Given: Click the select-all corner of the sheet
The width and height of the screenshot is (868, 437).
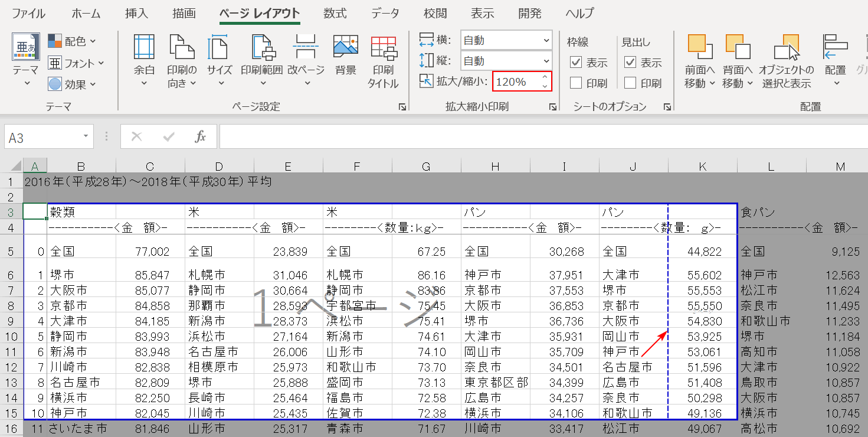Looking at the screenshot, I should tap(13, 166).
